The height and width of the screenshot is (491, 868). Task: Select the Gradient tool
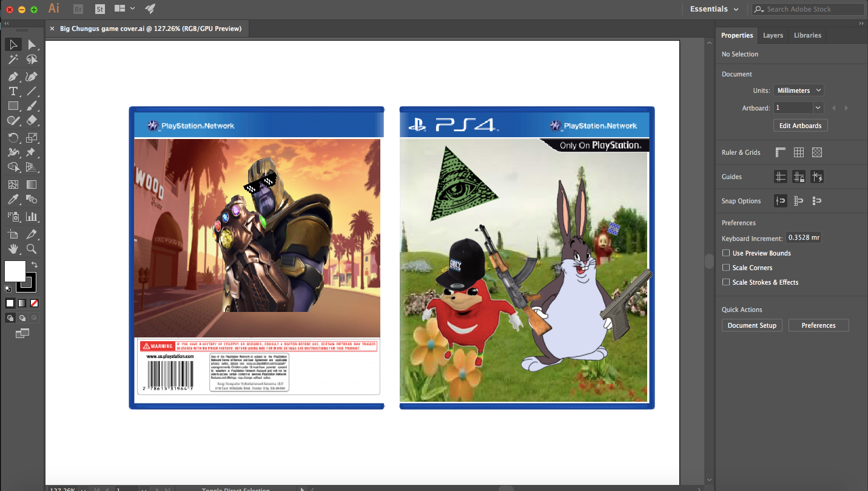(32, 185)
